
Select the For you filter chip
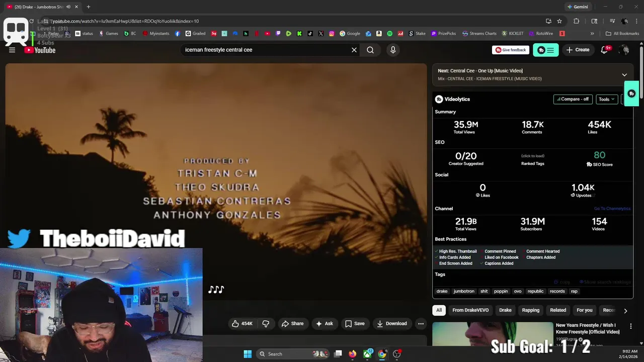pyautogui.click(x=585, y=310)
